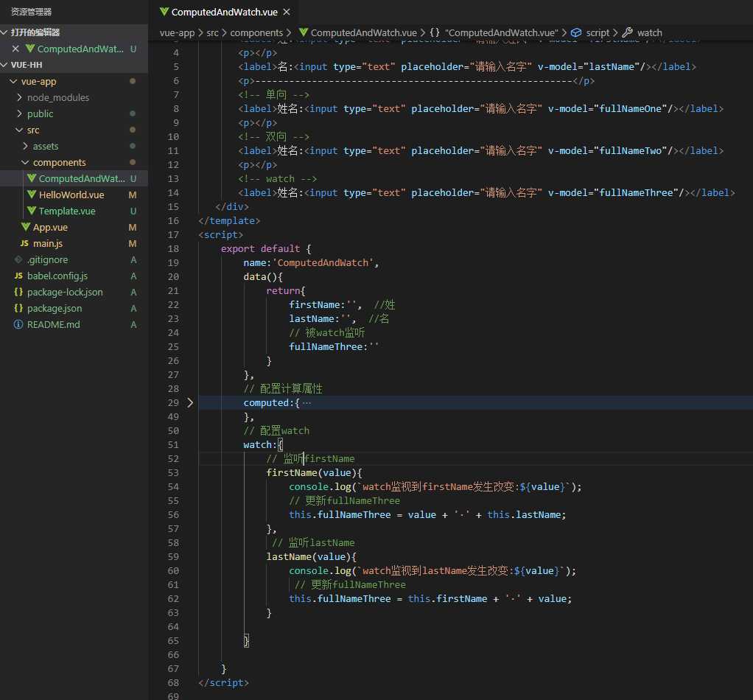This screenshot has width=753, height=700.
Task: Click 'watch:{' code on line 51
Action: pyautogui.click(x=263, y=445)
